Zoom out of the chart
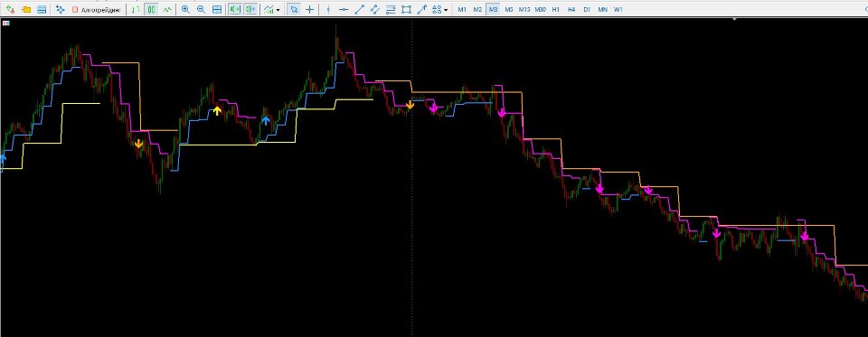Image resolution: width=868 pixels, height=337 pixels. [x=201, y=9]
